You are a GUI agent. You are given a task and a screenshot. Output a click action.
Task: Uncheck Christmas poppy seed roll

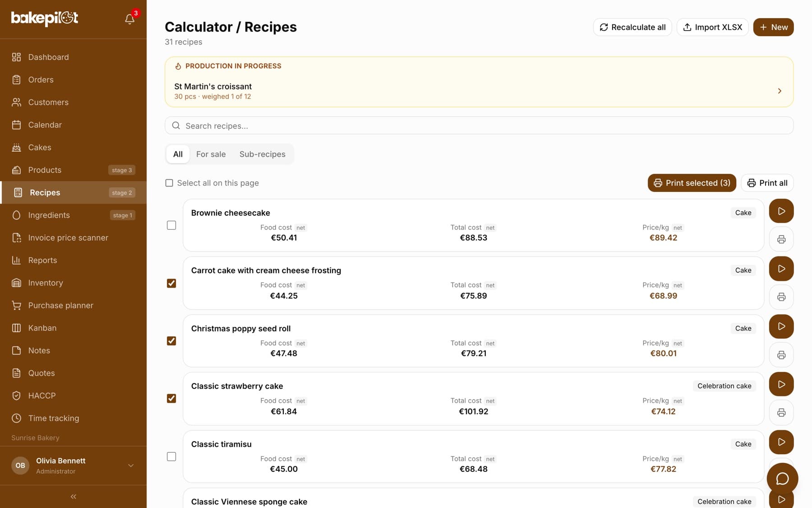[x=171, y=341]
